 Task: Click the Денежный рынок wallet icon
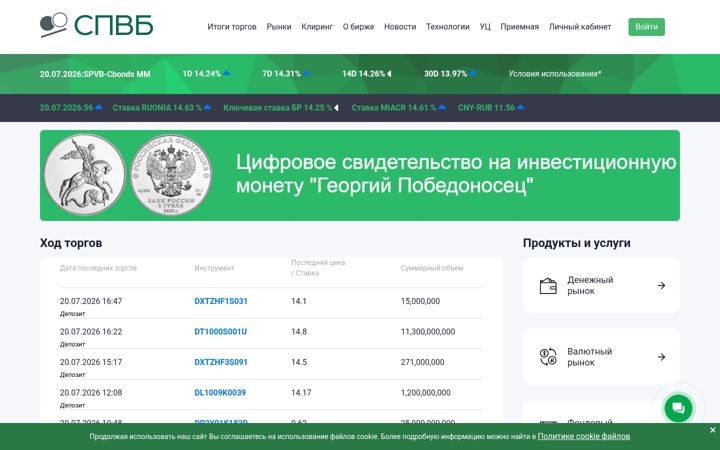[548, 286]
